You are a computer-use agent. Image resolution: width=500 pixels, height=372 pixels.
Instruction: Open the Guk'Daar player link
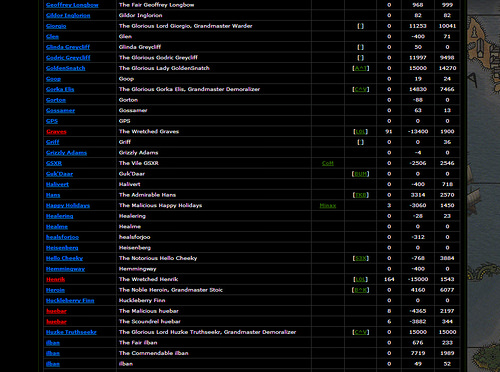pyautogui.click(x=59, y=174)
